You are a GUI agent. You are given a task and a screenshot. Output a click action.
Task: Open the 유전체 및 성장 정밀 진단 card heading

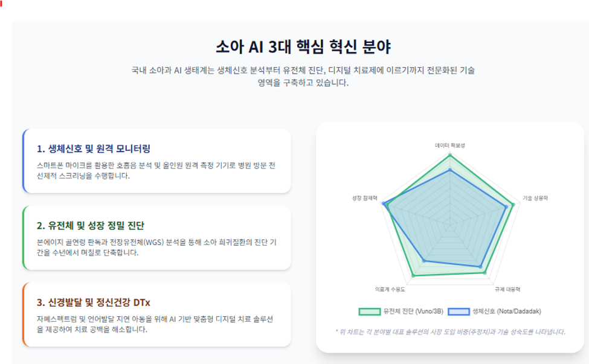point(91,226)
